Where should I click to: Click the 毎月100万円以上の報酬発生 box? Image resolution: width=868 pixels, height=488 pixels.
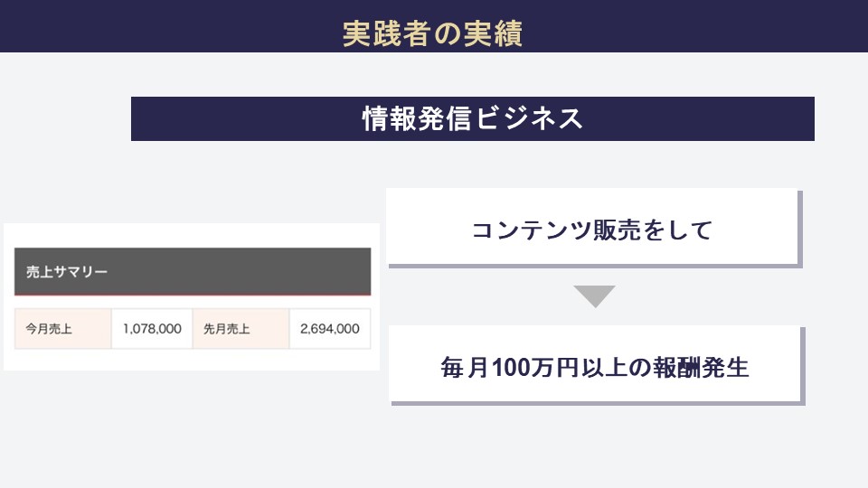(x=595, y=367)
